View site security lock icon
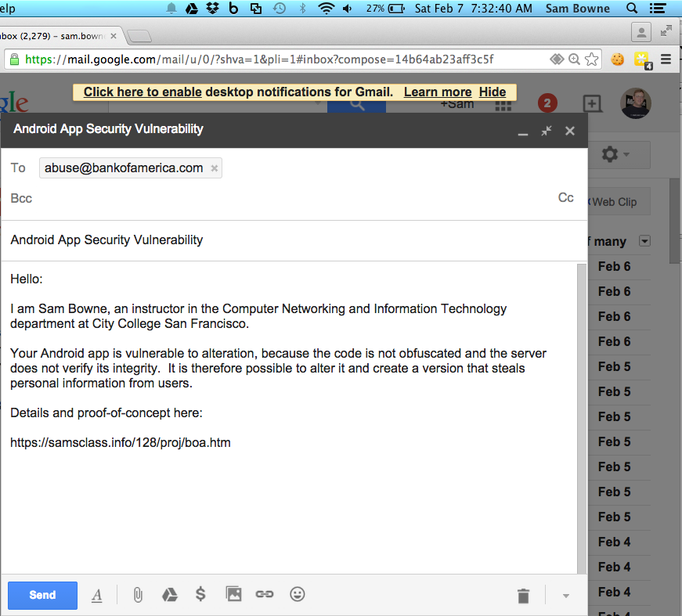 pyautogui.click(x=14, y=59)
